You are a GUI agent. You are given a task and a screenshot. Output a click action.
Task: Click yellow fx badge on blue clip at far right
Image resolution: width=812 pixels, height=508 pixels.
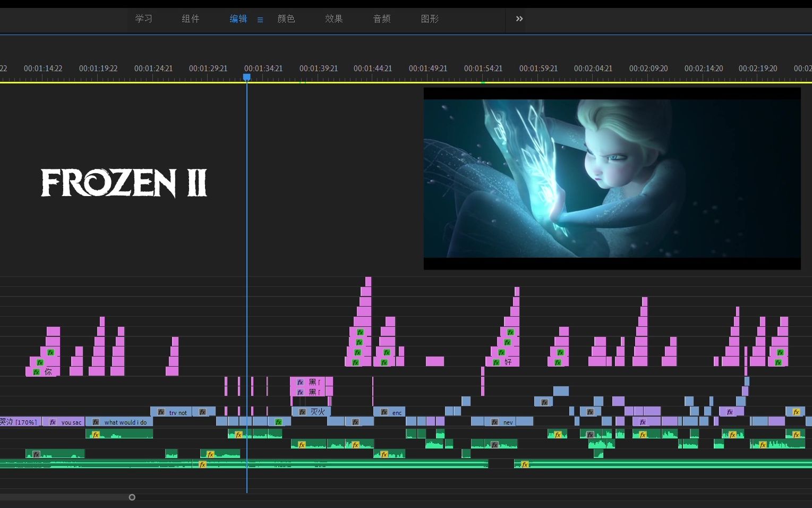point(796,412)
